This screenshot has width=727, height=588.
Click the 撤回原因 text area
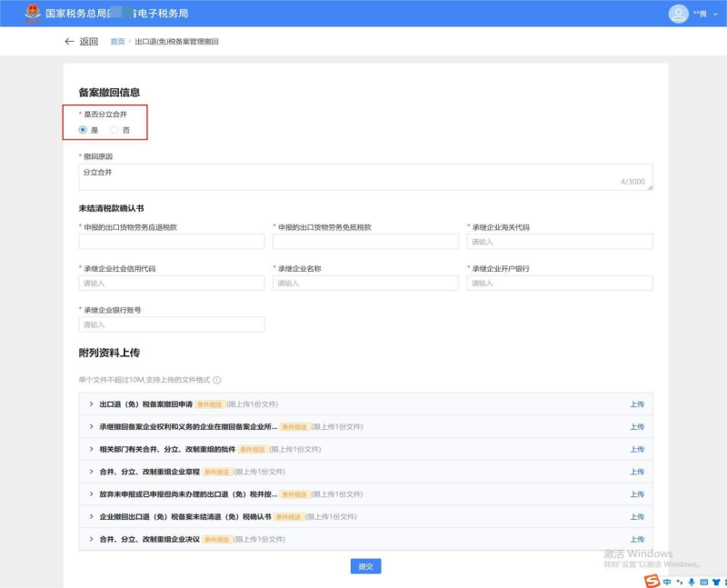tap(365, 177)
